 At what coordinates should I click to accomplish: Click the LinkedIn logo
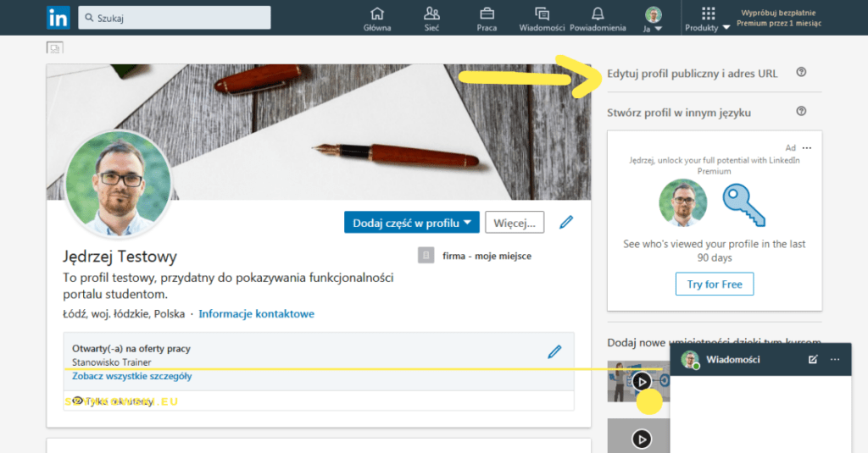point(58,18)
